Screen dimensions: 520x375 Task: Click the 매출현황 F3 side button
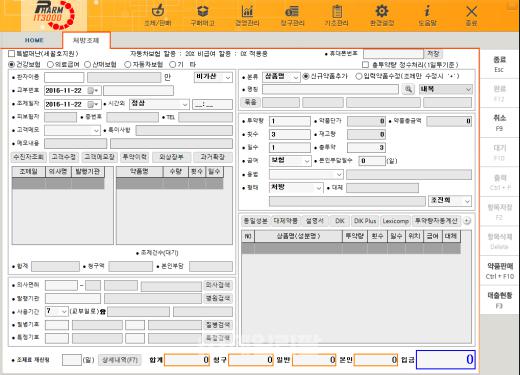(499, 300)
